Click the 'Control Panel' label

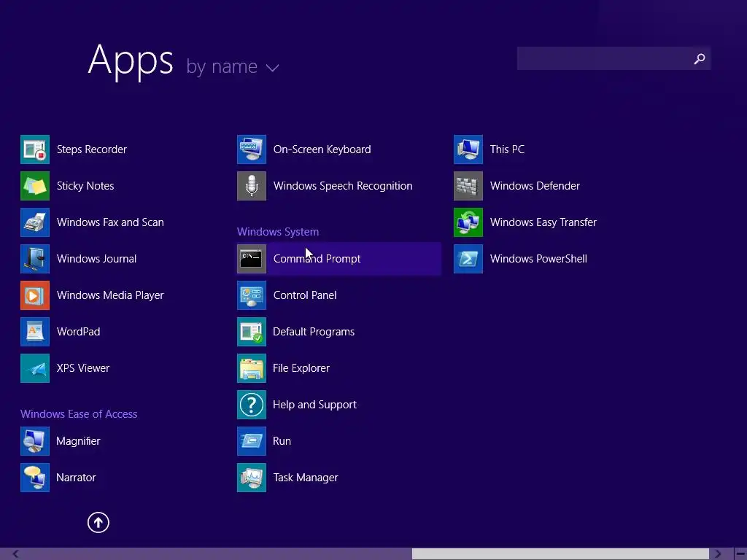tap(305, 295)
